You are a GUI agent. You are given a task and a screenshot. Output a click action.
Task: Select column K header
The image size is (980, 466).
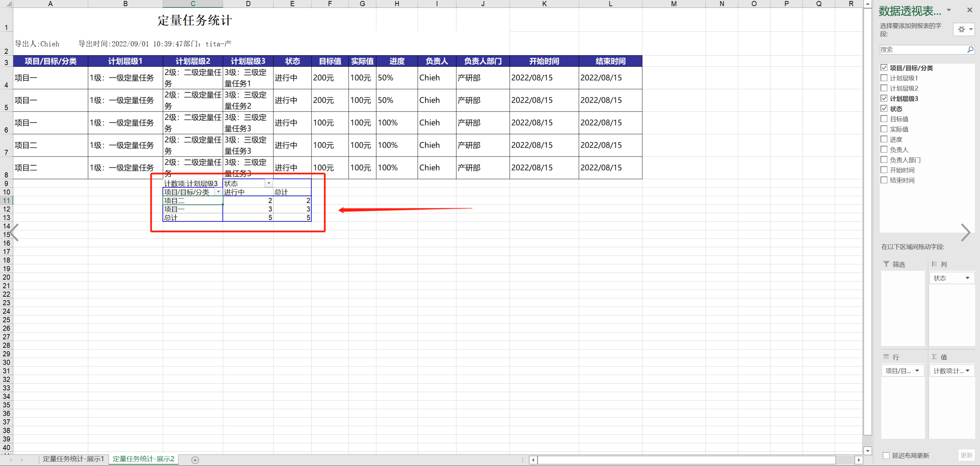click(x=544, y=4)
